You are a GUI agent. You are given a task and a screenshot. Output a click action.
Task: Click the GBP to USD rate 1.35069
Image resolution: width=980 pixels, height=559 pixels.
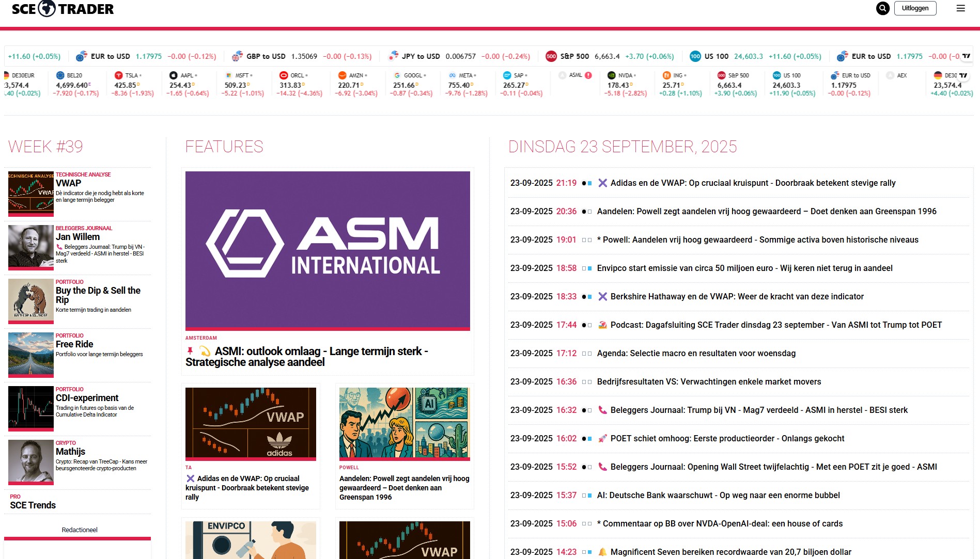click(304, 56)
